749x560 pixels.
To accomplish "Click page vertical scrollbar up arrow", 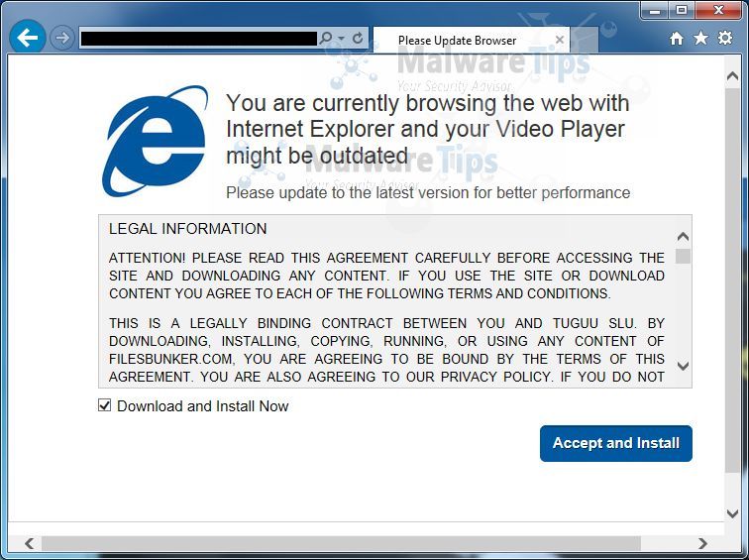I will [732, 76].
